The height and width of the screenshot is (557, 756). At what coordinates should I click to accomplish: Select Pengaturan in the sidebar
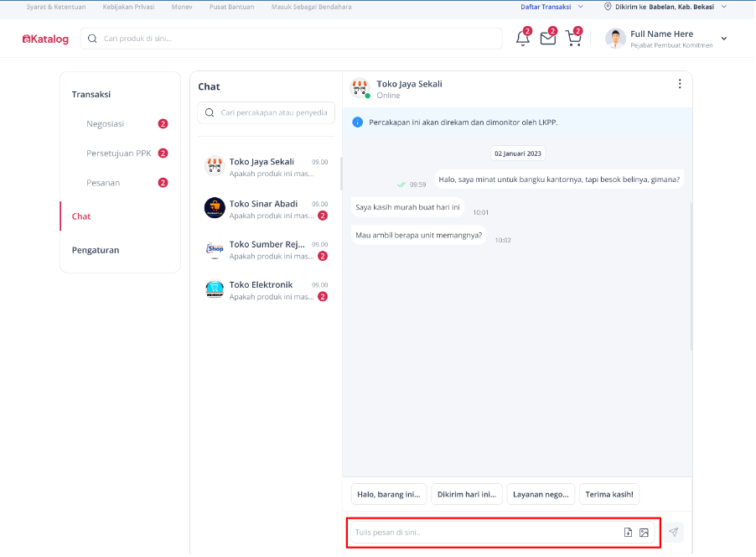point(96,250)
